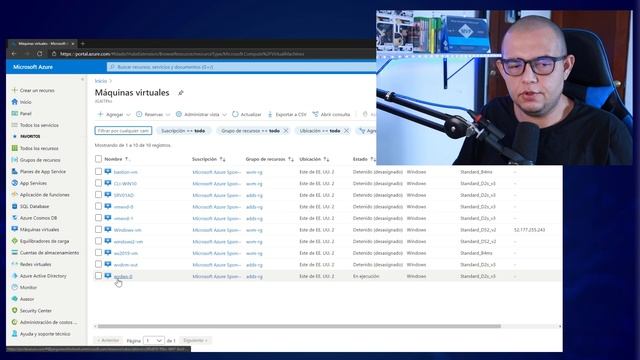The height and width of the screenshot is (360, 640).
Task: Focus the Filtrar por cualquier campo box
Action: click(x=123, y=131)
